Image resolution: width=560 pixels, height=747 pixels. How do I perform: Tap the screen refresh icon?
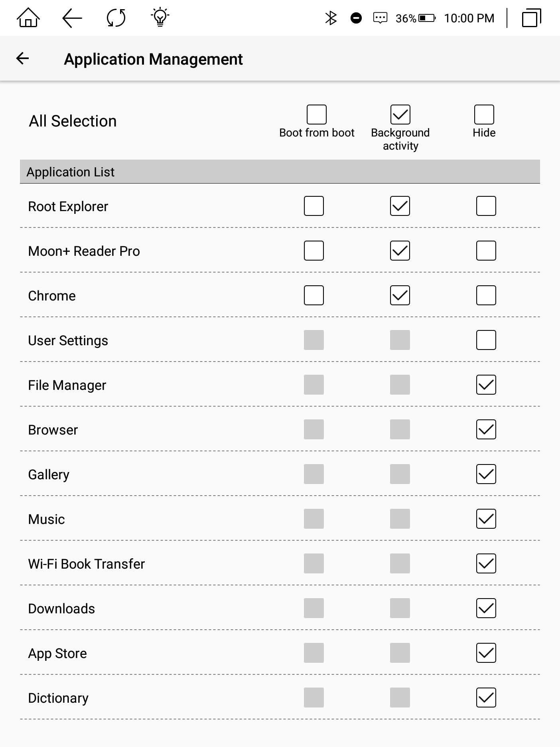pos(116,18)
